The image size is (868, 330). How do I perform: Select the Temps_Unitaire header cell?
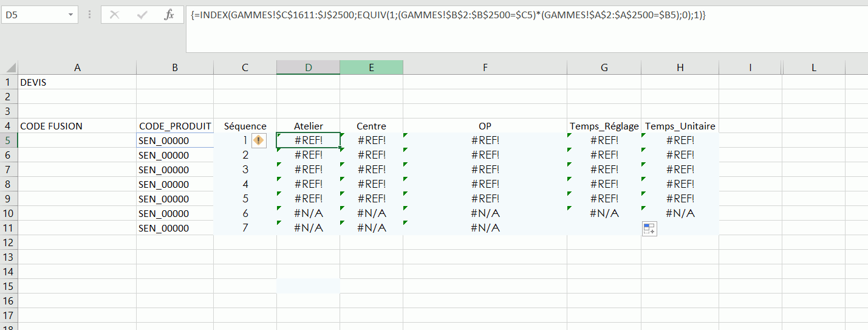(680, 126)
